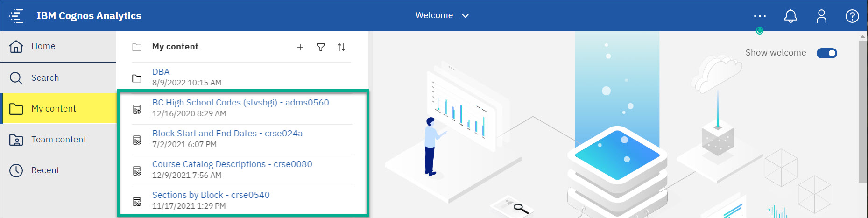The width and height of the screenshot is (868, 218).
Task: Click date 12/16/2020 8:29 AM
Action: tap(189, 113)
